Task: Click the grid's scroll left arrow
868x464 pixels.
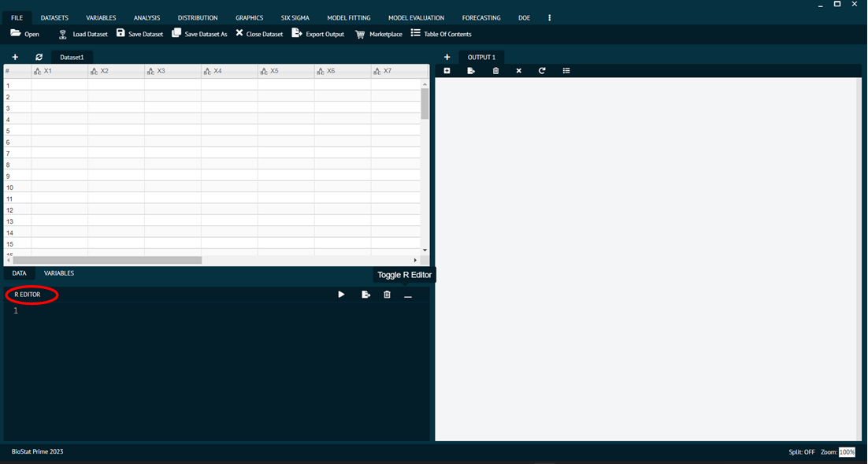Action: pyautogui.click(x=8, y=260)
